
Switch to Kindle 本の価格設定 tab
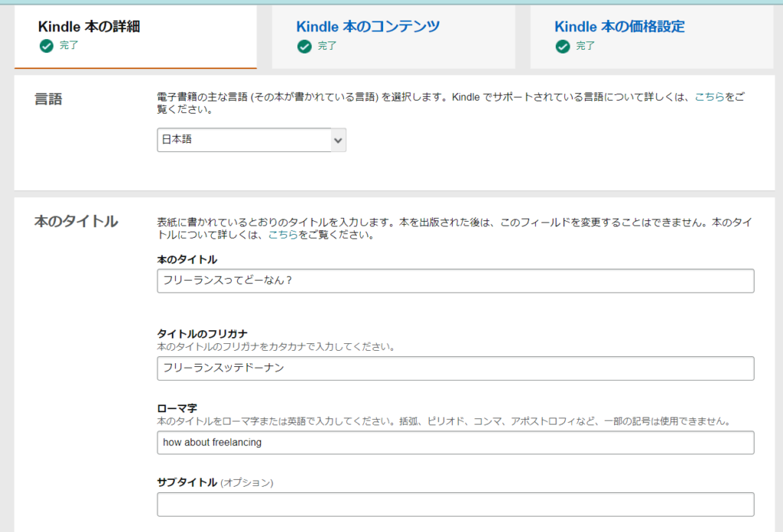[x=651, y=37]
